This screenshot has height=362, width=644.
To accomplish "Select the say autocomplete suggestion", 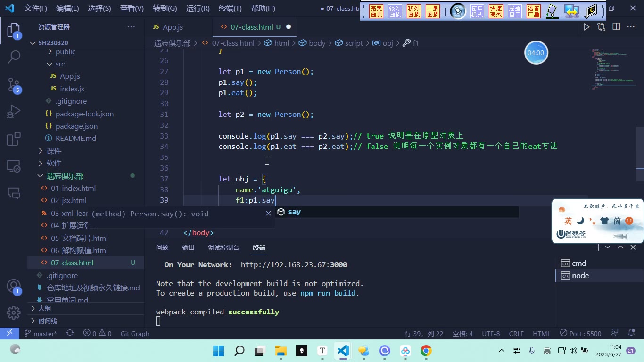I will tap(397, 212).
